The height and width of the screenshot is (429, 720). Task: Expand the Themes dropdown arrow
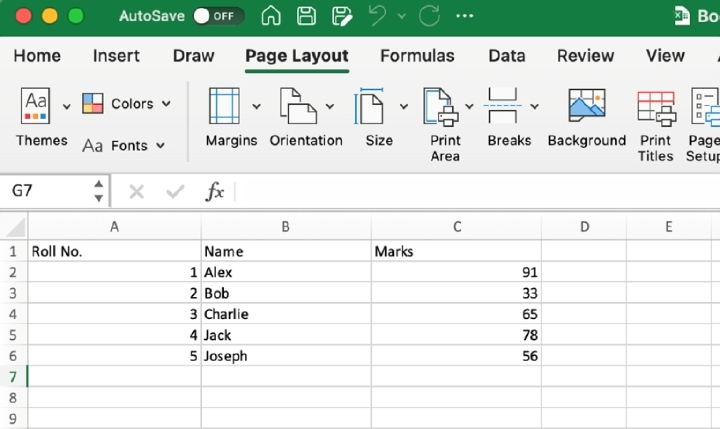(67, 106)
